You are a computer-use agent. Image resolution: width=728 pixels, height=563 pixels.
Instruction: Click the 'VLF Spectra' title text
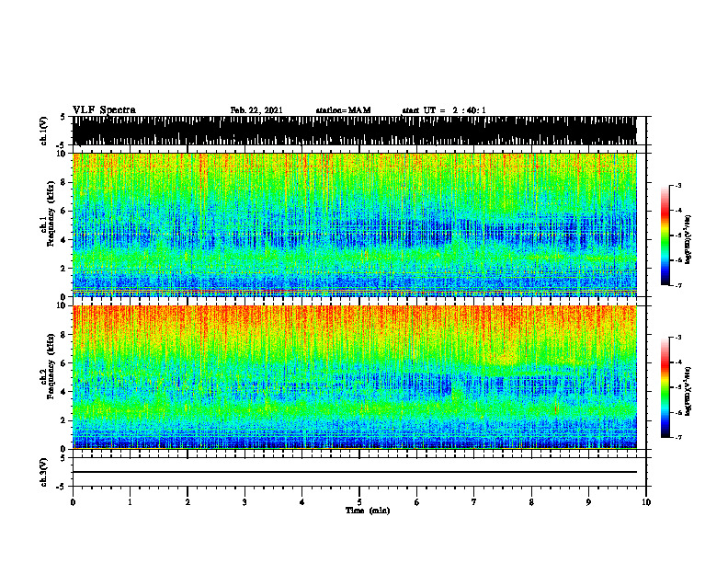(104, 110)
